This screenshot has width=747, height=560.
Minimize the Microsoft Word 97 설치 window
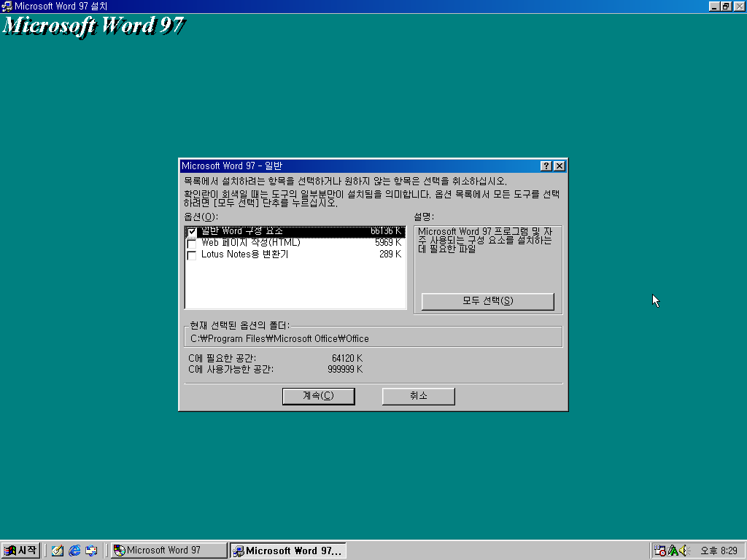713,6
